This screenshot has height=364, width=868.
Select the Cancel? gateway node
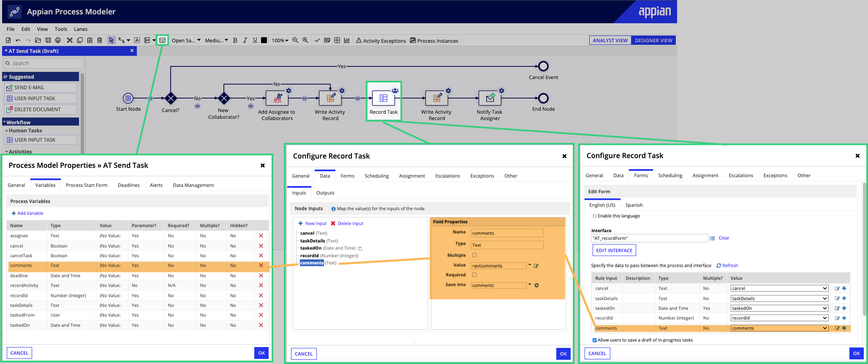(171, 99)
